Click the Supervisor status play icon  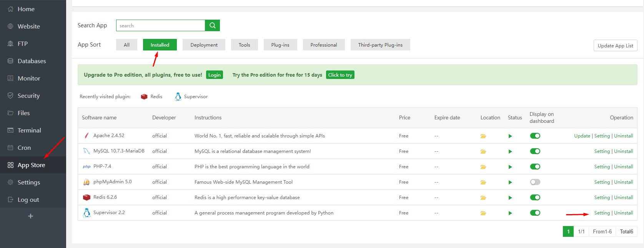click(510, 213)
